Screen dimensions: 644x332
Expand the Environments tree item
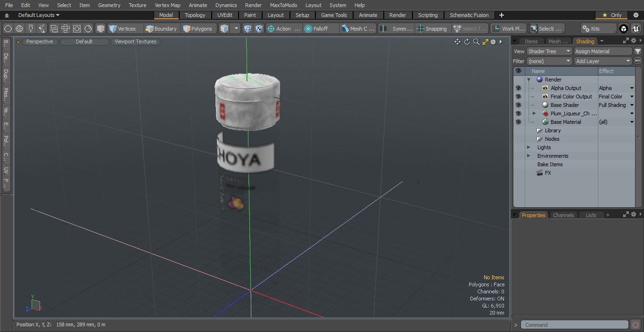528,156
